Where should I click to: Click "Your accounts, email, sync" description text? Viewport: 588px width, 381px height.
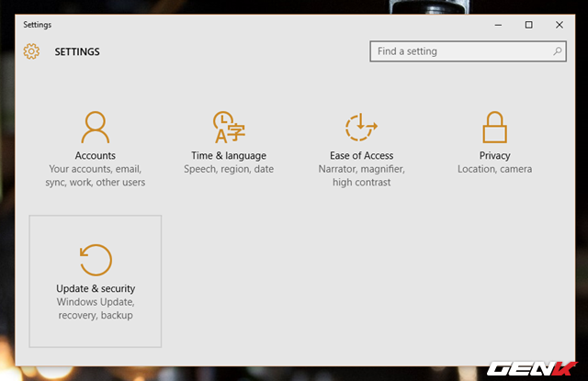95,175
